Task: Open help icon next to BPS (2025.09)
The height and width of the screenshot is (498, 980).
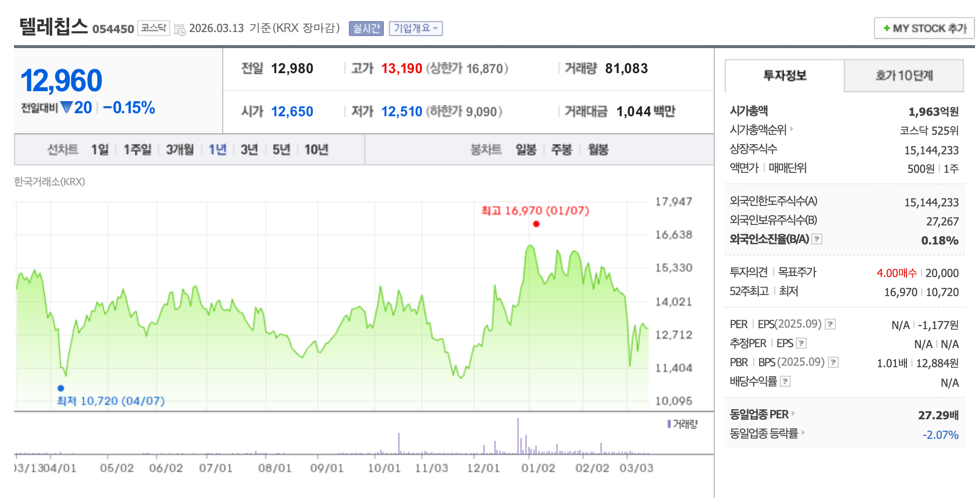Action: [x=833, y=362]
